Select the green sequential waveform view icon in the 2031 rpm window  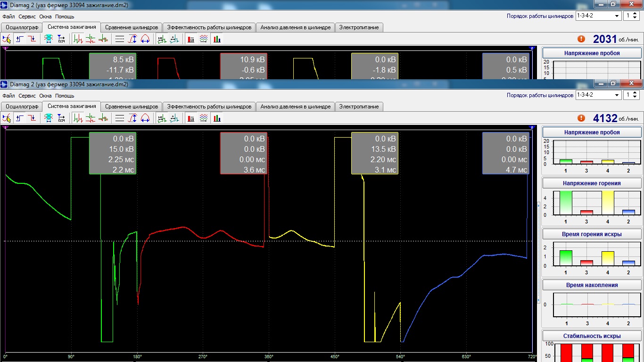pos(78,39)
